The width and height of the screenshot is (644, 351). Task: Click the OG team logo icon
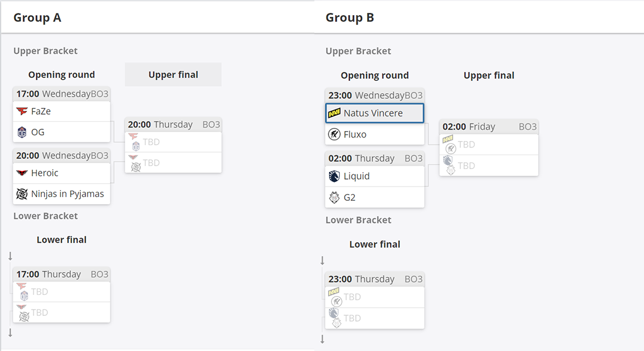[x=22, y=132]
